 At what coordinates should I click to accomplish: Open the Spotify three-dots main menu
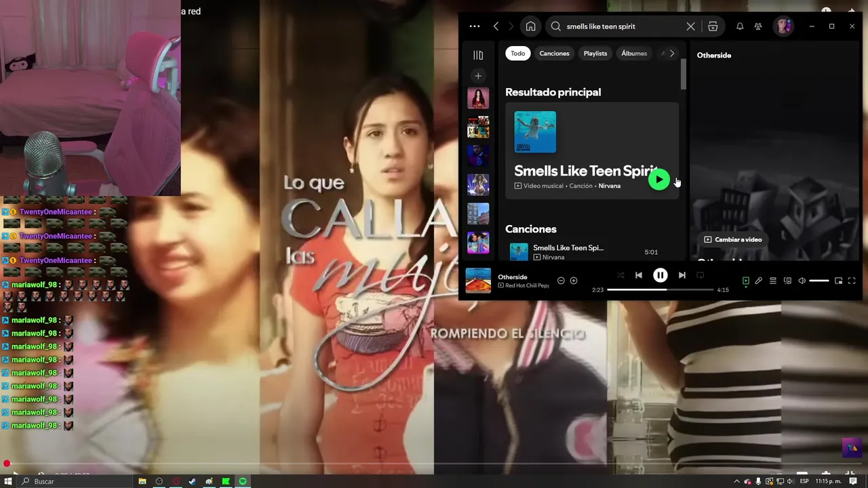coord(475,26)
